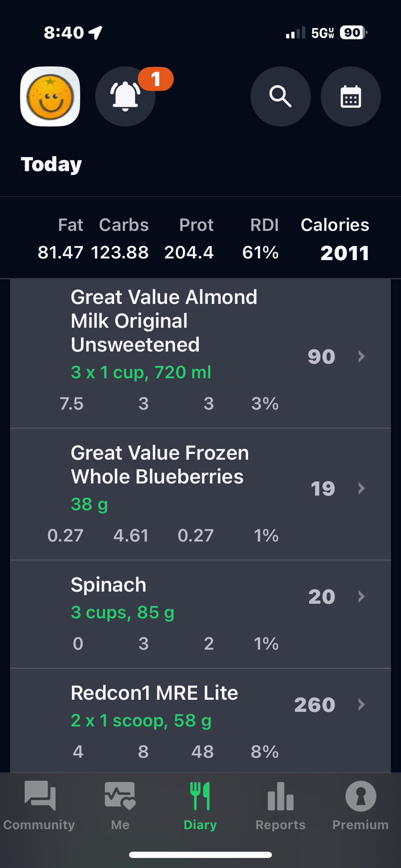The width and height of the screenshot is (401, 868).
Task: Tap the Today date heading
Action: [51, 164]
